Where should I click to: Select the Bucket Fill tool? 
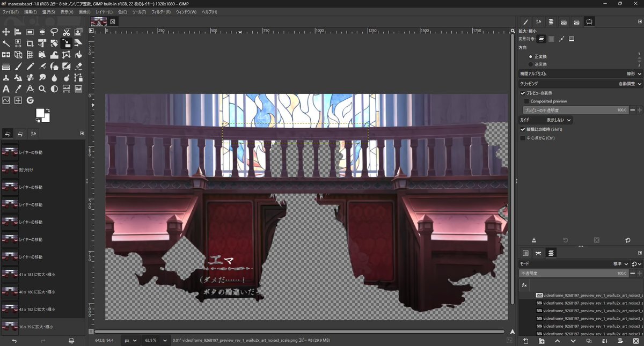point(78,55)
